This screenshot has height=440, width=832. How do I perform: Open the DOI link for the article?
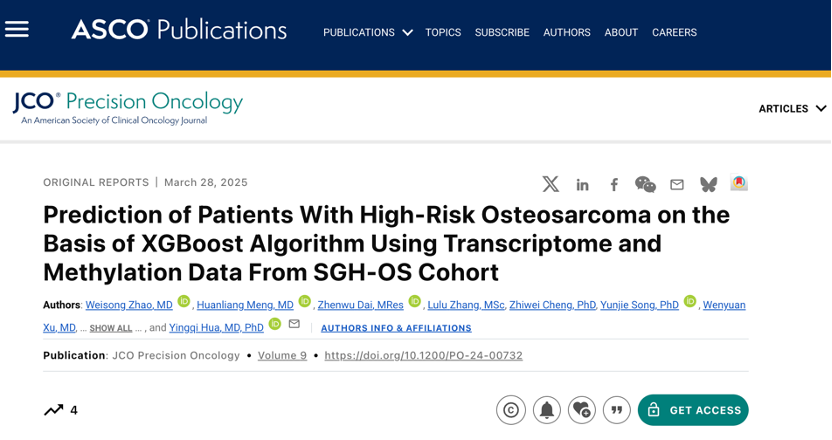coord(423,356)
